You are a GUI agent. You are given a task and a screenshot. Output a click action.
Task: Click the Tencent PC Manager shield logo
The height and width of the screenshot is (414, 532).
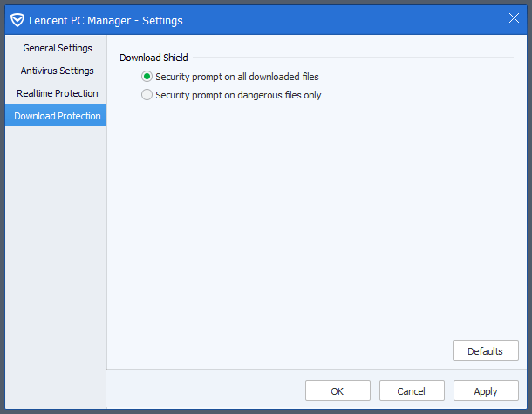(17, 19)
